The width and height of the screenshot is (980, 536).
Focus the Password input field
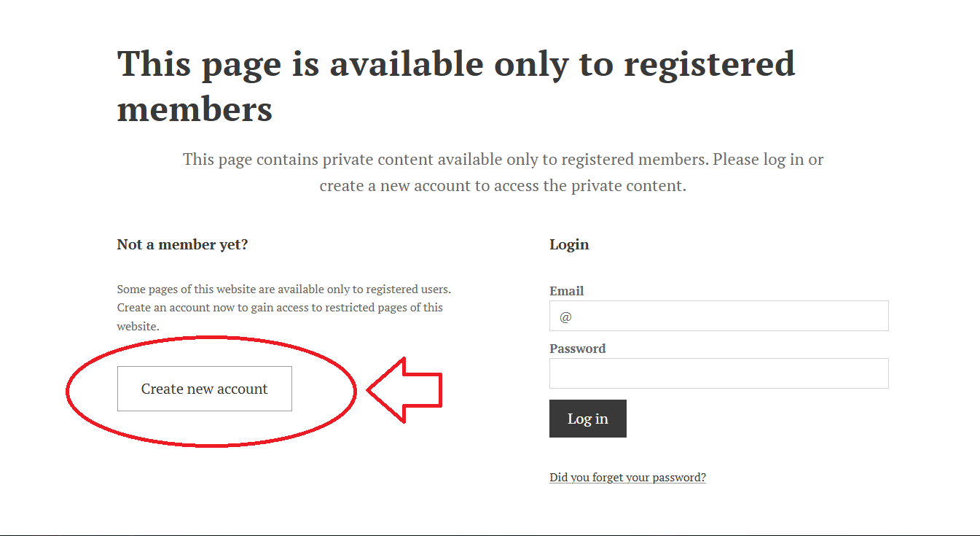[x=718, y=373]
